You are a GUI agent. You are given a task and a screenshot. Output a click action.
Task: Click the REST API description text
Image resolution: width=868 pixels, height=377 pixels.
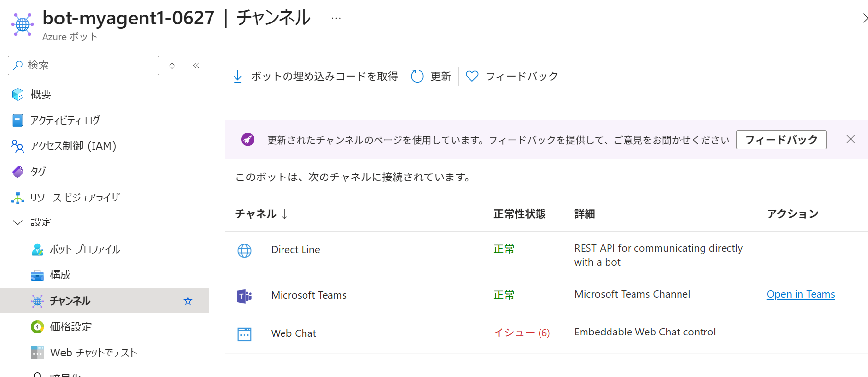pyautogui.click(x=658, y=255)
